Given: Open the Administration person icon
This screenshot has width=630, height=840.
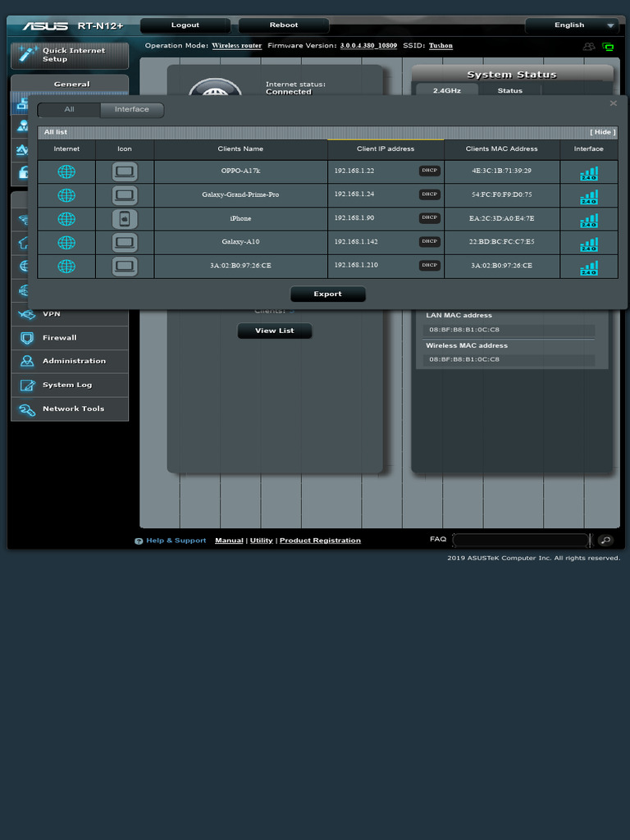Looking at the screenshot, I should click(27, 361).
